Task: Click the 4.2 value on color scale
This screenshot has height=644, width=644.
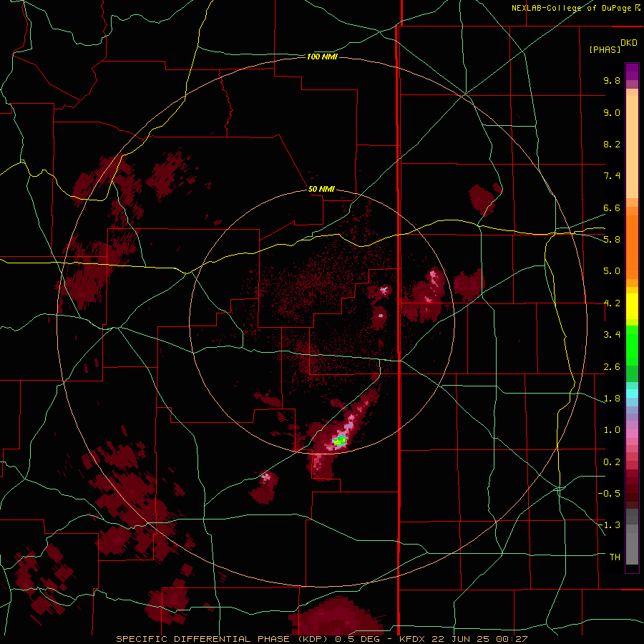Action: [x=612, y=303]
